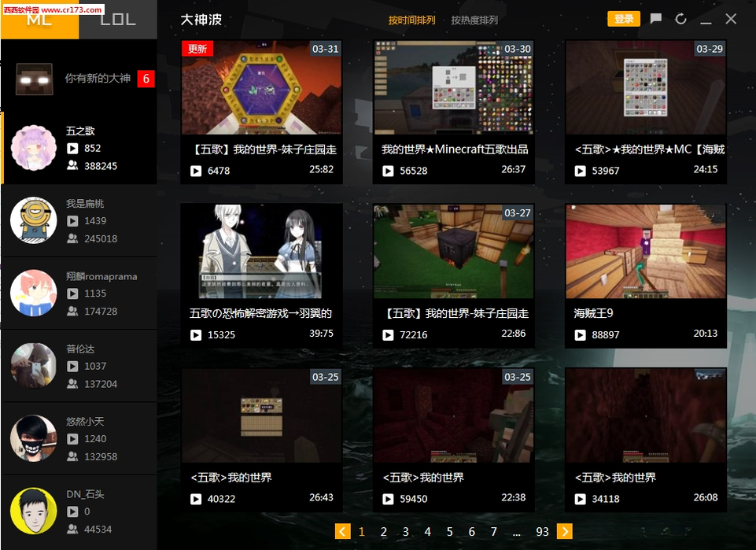This screenshot has width=756, height=550.
Task: Jump to page 7 of videos
Action: pos(494,532)
